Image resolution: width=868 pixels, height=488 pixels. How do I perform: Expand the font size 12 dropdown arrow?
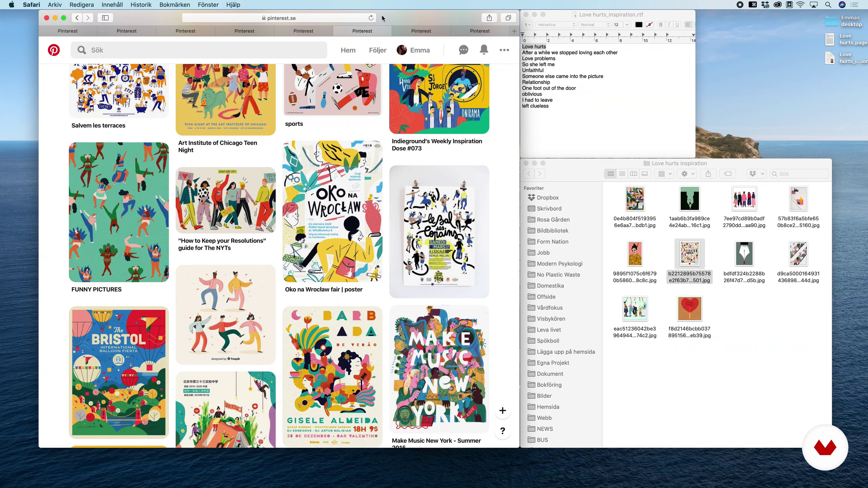coord(627,25)
